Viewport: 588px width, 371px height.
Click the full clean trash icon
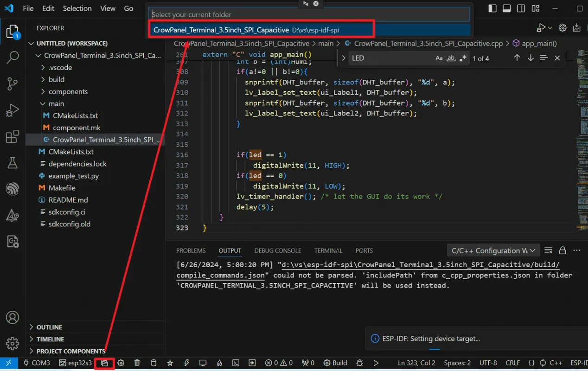(x=137, y=363)
